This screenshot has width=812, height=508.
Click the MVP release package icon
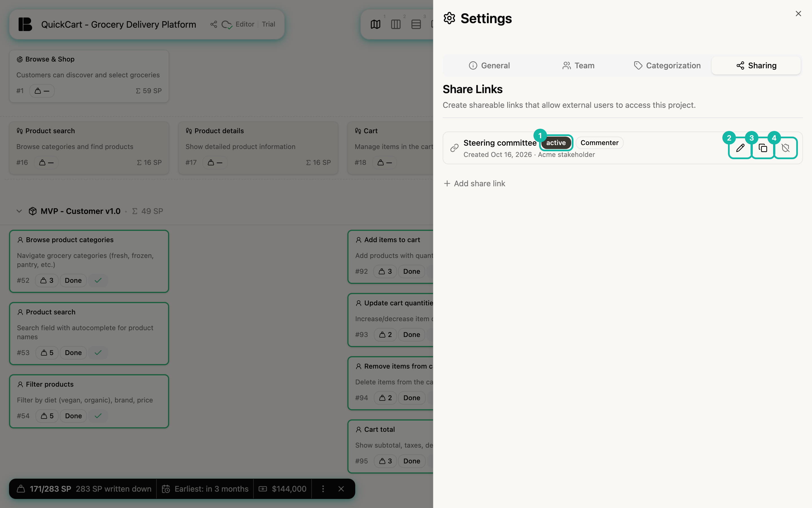coord(32,211)
